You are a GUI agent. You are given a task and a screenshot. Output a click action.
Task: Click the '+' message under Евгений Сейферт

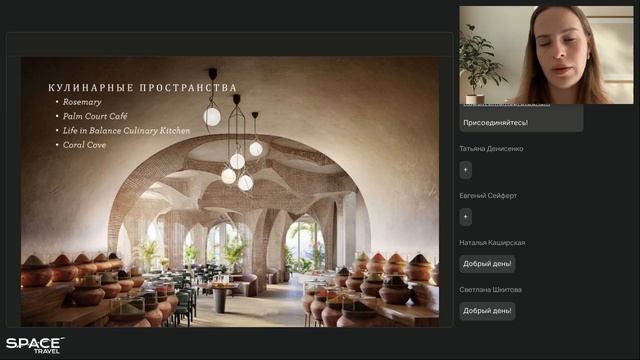tap(466, 217)
